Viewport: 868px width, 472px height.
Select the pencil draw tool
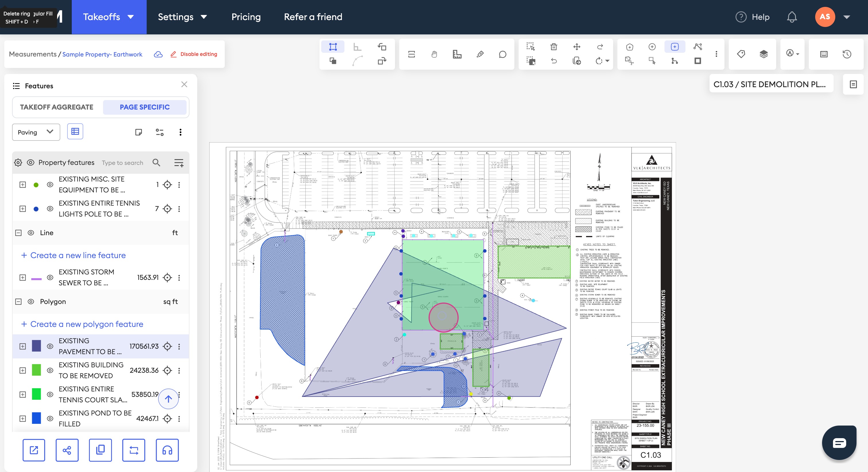(480, 54)
